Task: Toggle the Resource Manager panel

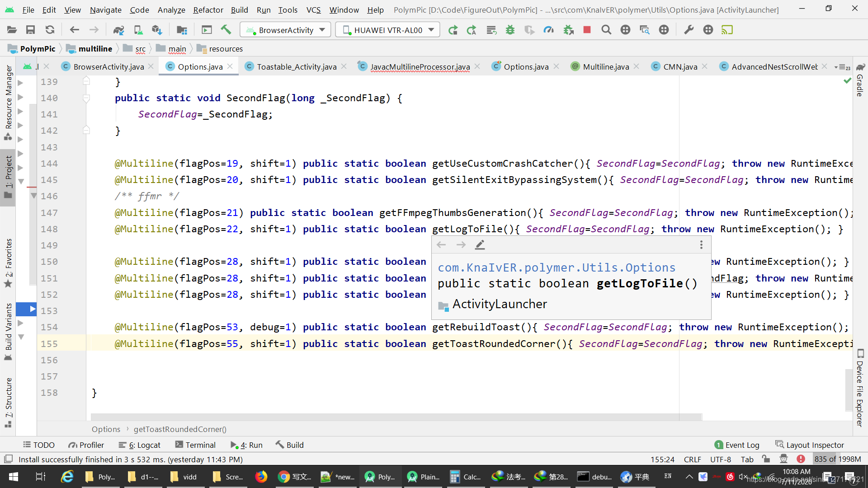Action: [x=8, y=102]
